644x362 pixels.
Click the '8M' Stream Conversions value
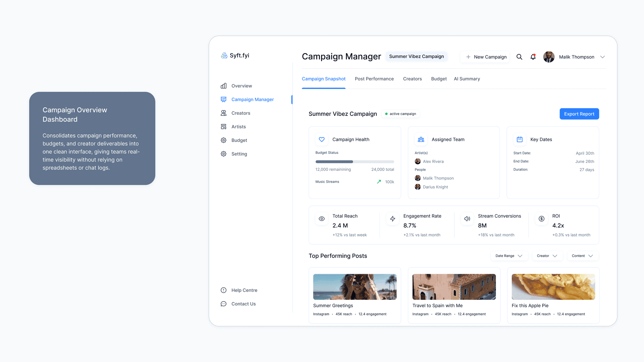(482, 226)
